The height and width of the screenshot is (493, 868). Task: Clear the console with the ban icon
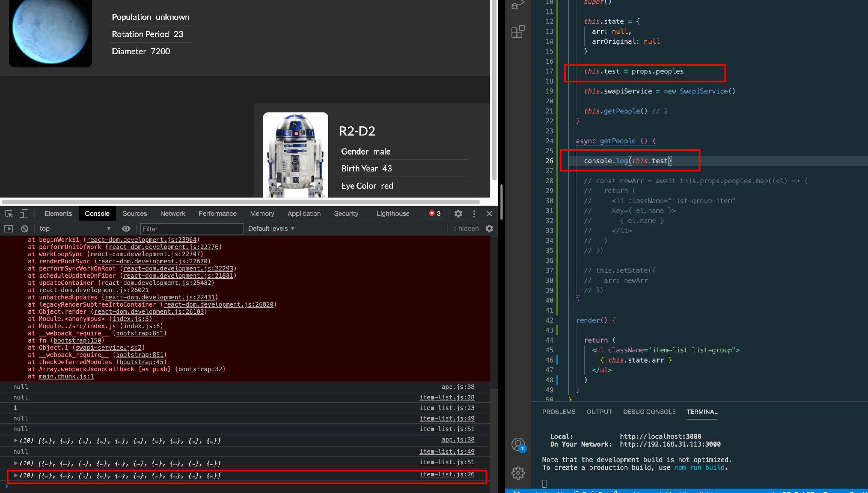point(24,229)
